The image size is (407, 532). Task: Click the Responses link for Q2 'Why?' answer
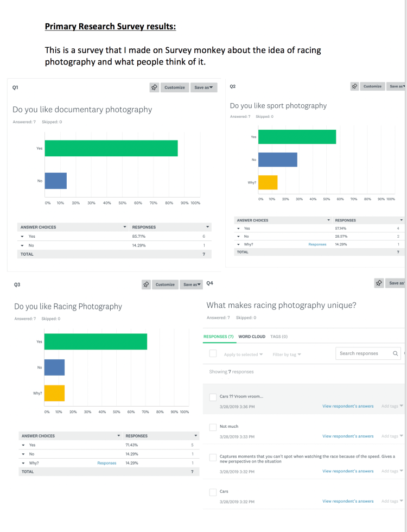(x=317, y=244)
